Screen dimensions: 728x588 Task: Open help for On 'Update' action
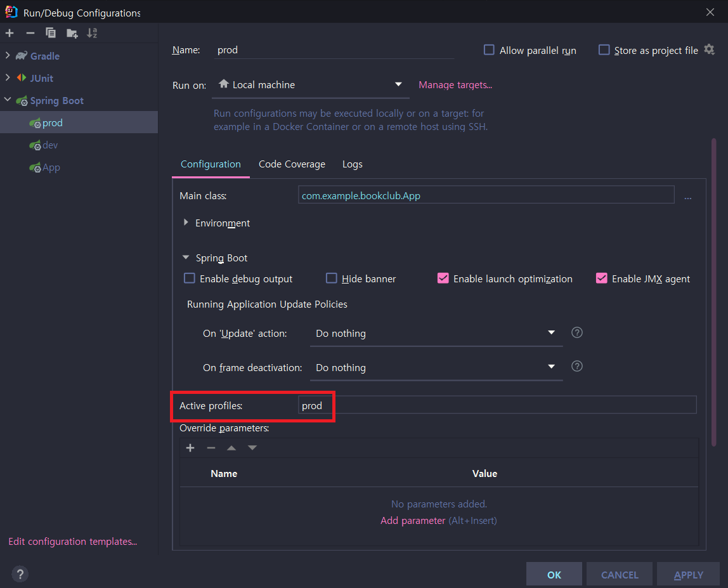tap(576, 332)
